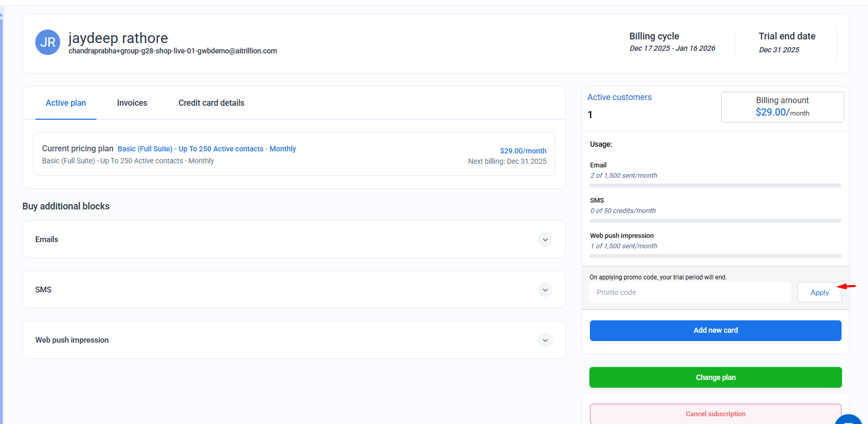Click the Active customers link
This screenshot has width=868, height=424.
point(619,97)
